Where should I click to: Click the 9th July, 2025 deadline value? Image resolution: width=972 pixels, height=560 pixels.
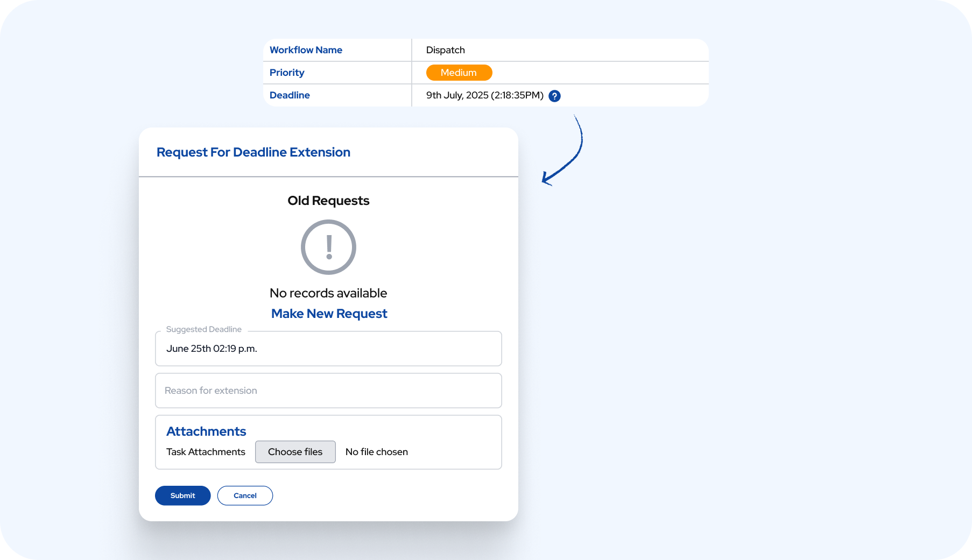tap(484, 95)
